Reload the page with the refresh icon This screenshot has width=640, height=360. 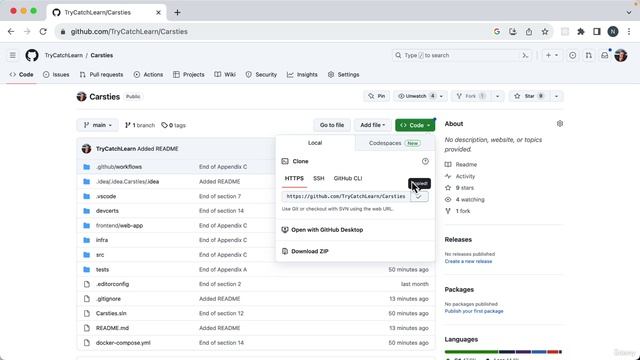point(43,31)
